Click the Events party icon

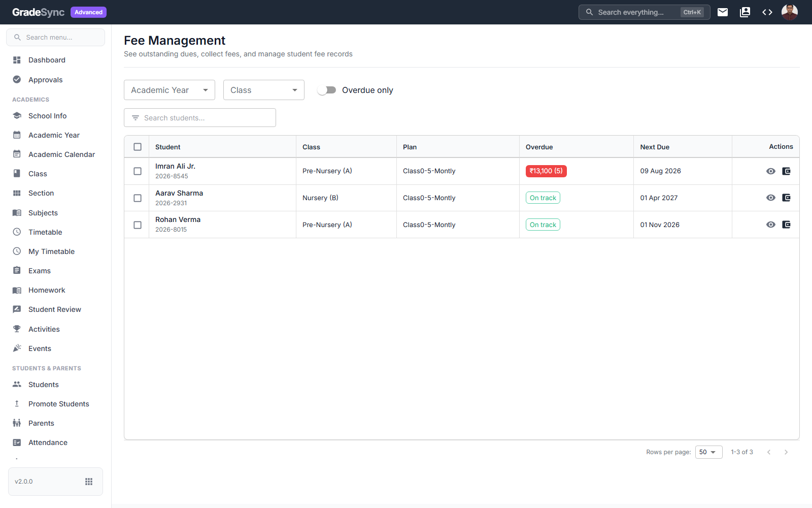pyautogui.click(x=17, y=348)
